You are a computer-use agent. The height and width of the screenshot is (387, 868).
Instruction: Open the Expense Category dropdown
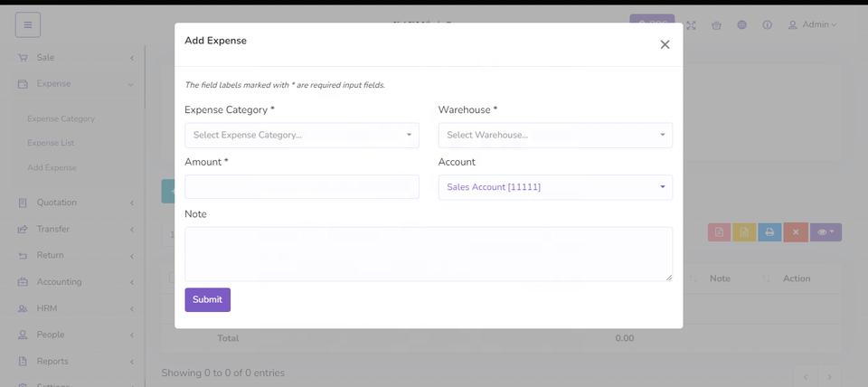[301, 136]
